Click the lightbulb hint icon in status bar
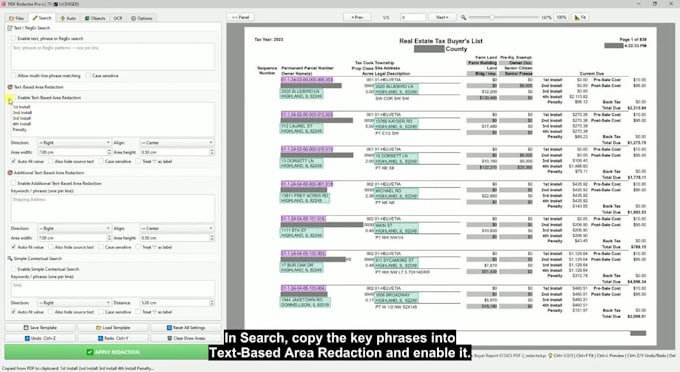Viewport: 680px width, 372px height. tap(550, 356)
